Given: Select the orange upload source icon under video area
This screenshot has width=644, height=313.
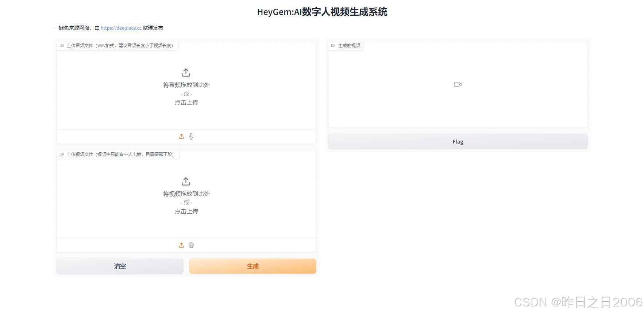Looking at the screenshot, I should 181,245.
